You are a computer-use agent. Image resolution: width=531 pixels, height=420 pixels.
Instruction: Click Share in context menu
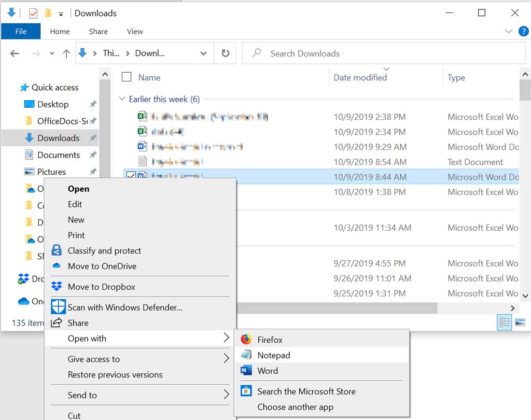(140, 323)
